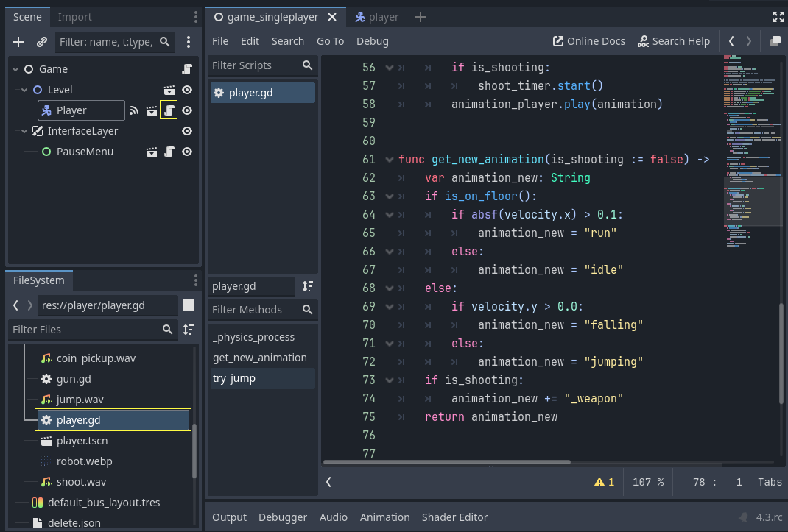Click the sort icon next to player.gd script name
The image size is (788, 532).
307,286
